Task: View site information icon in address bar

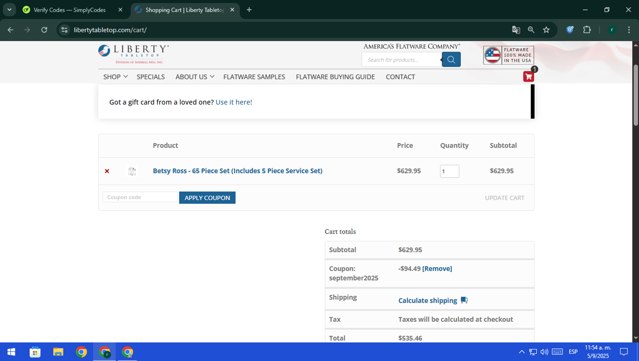Action: click(64, 30)
